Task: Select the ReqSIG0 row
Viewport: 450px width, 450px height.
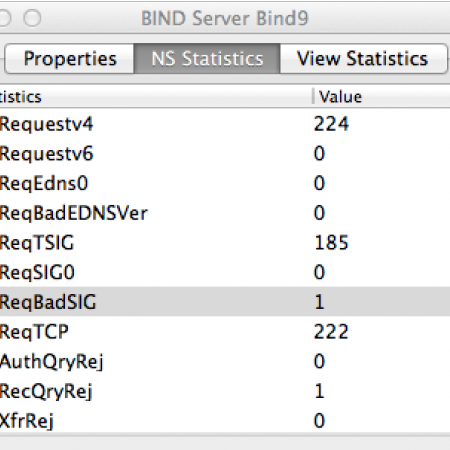Action: coord(225,272)
